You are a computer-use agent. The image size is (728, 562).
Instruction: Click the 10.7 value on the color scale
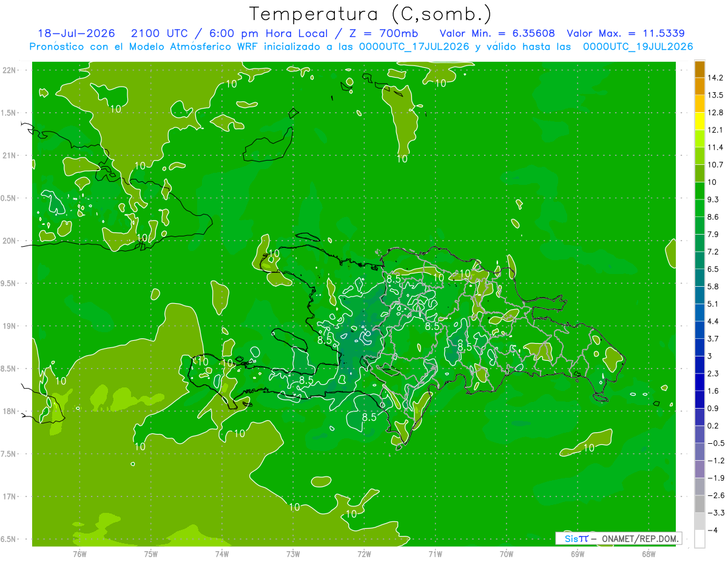(x=715, y=165)
